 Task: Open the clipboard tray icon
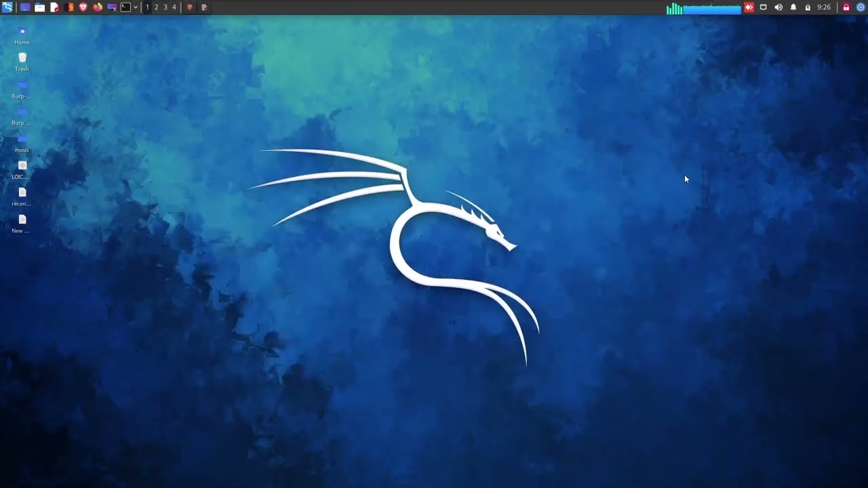click(808, 7)
